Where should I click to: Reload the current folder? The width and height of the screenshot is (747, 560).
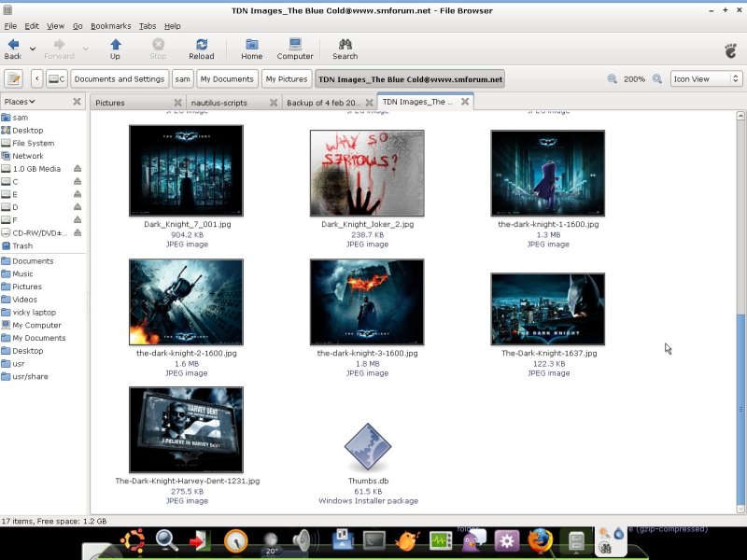202,49
